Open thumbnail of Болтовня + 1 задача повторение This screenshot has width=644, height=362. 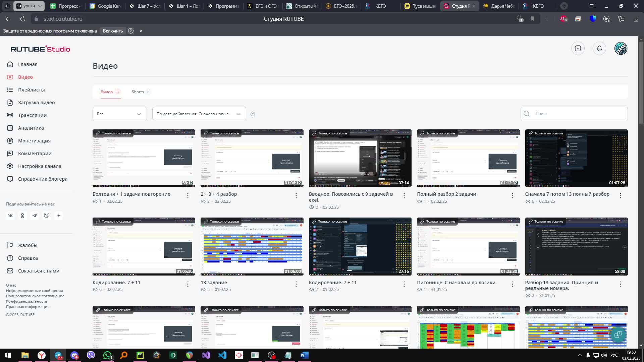[144, 158]
